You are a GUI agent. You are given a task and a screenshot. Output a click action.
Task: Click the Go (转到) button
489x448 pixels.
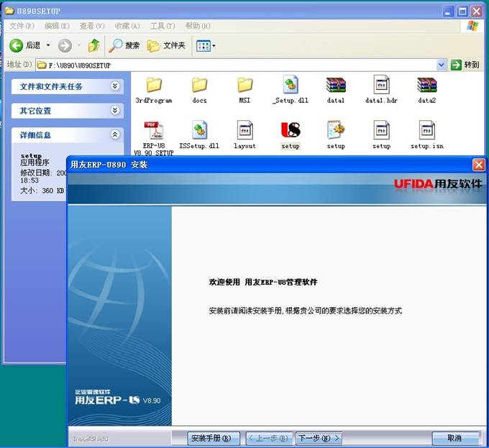click(465, 65)
